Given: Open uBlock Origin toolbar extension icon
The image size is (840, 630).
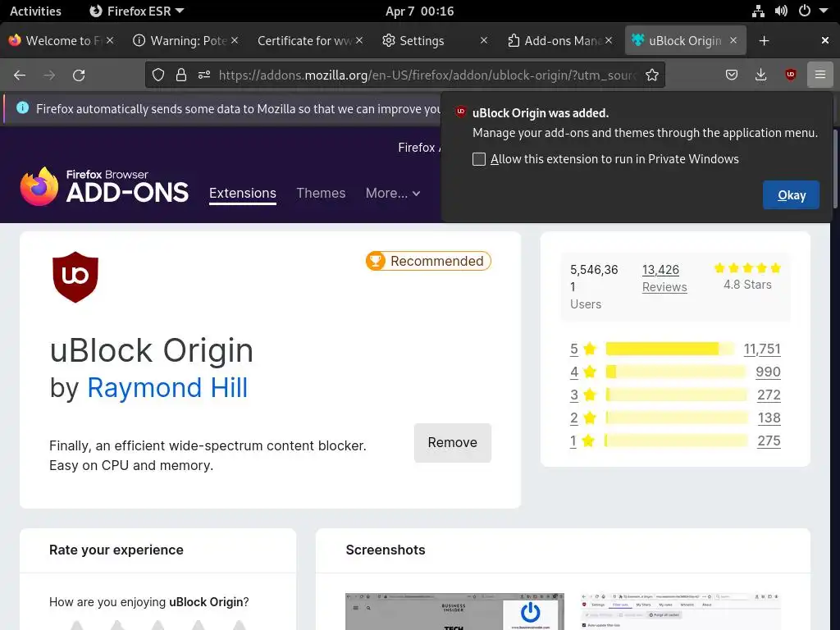Looking at the screenshot, I should pos(790,75).
